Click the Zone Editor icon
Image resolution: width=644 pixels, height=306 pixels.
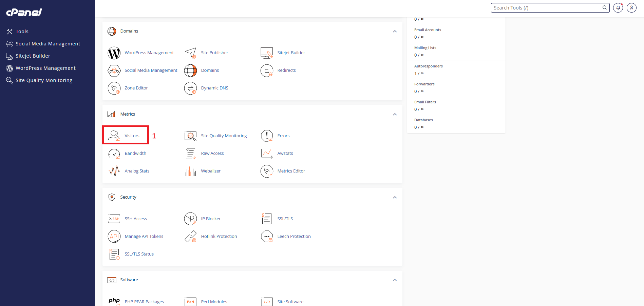[x=114, y=88]
